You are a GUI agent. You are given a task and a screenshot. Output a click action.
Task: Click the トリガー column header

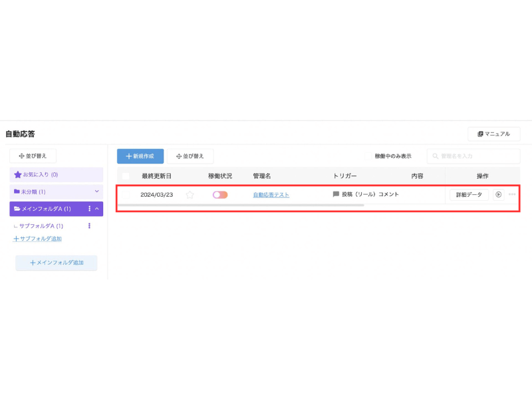click(x=344, y=176)
